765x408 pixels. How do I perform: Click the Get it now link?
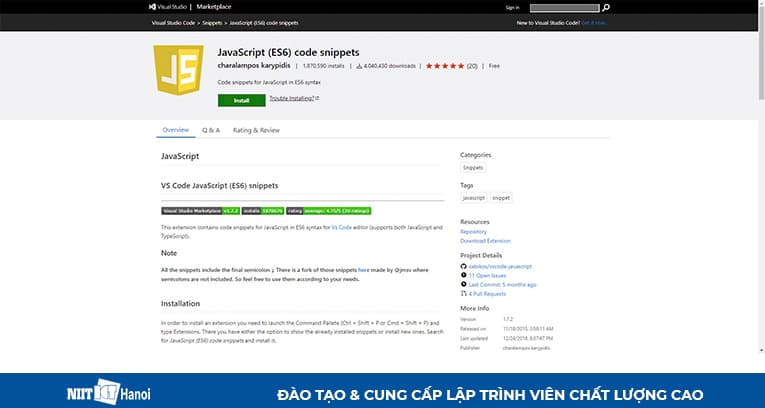tap(594, 23)
